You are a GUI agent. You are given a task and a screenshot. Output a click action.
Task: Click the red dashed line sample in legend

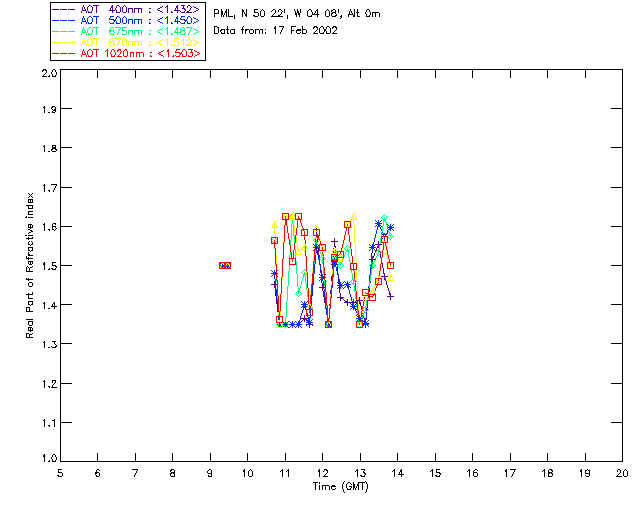point(64,53)
